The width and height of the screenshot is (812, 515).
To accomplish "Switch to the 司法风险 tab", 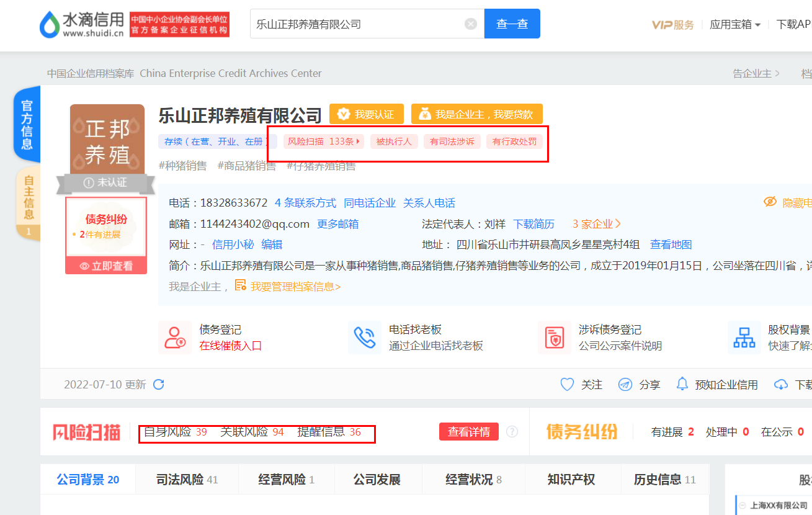I will point(187,480).
